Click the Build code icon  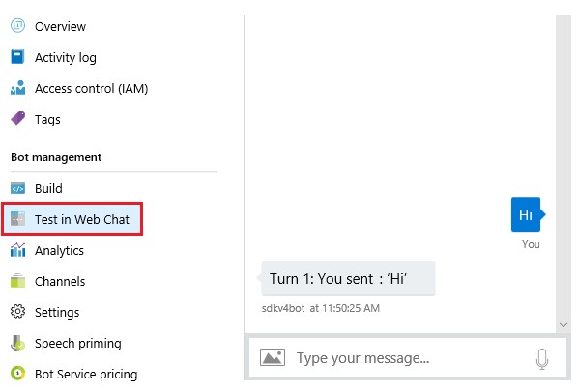point(17,188)
